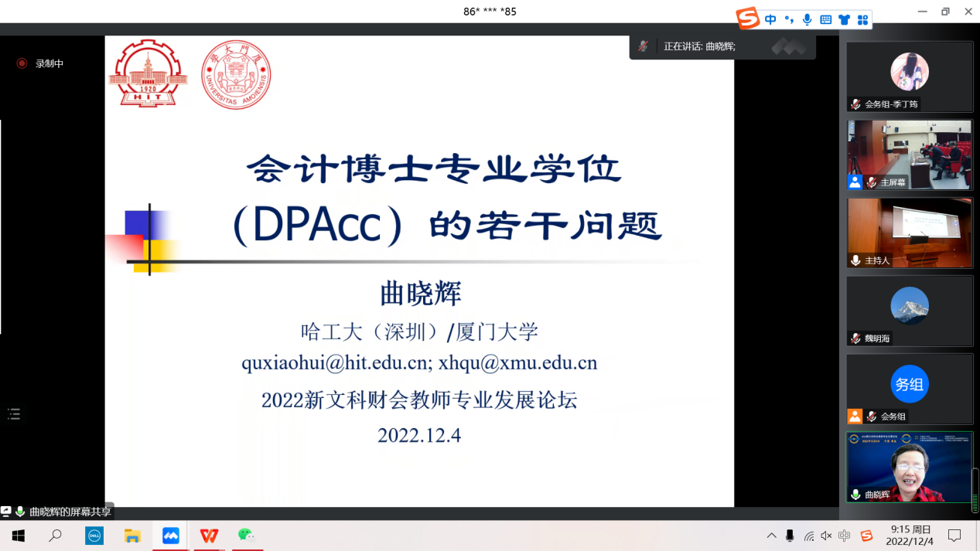Open Tencent Meeting from the taskbar

tap(170, 536)
